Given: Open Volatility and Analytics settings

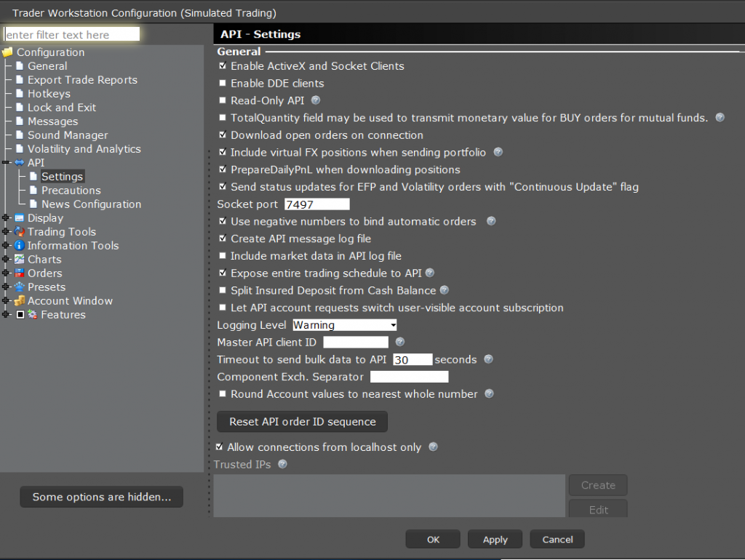Looking at the screenshot, I should [84, 148].
